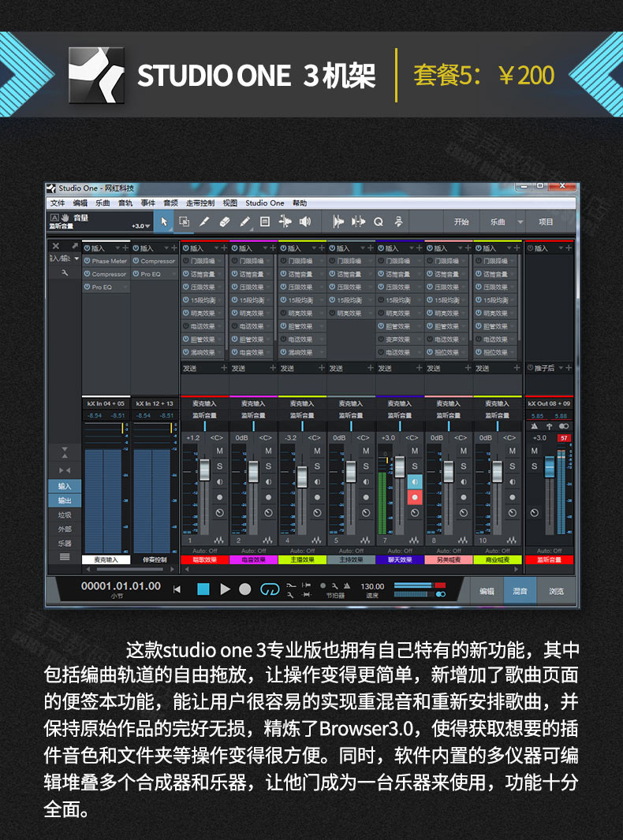Click the blue Stop button
Screen dimensions: 623x840
point(203,589)
